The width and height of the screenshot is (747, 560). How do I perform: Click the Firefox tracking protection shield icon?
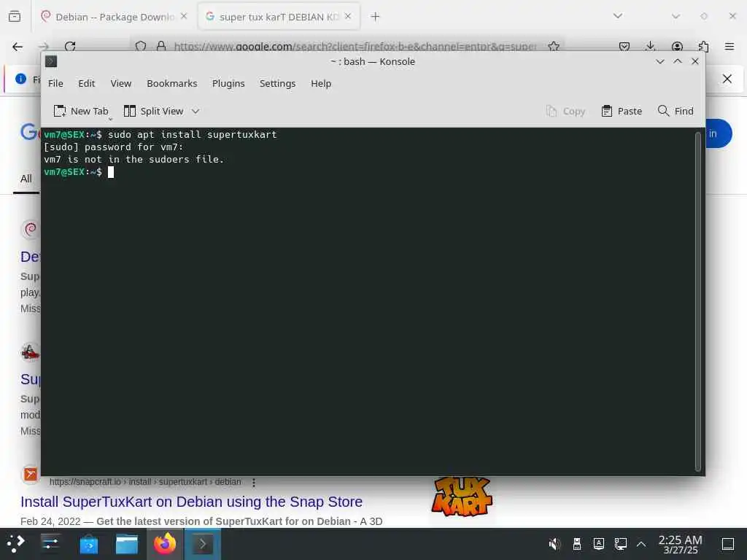click(141, 46)
